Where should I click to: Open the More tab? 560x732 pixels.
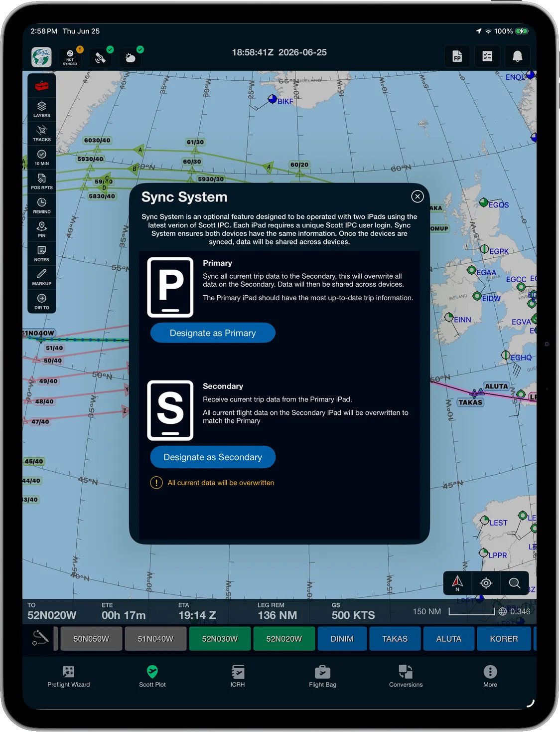click(490, 676)
